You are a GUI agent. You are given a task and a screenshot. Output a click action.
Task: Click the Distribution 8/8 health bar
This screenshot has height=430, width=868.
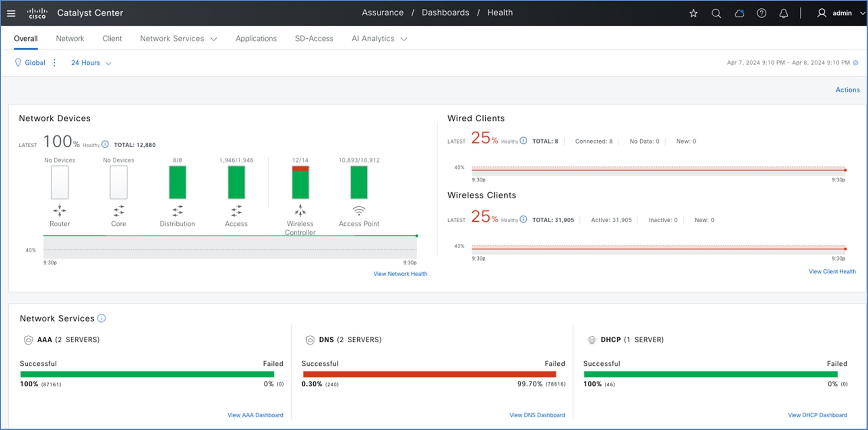coord(178,182)
